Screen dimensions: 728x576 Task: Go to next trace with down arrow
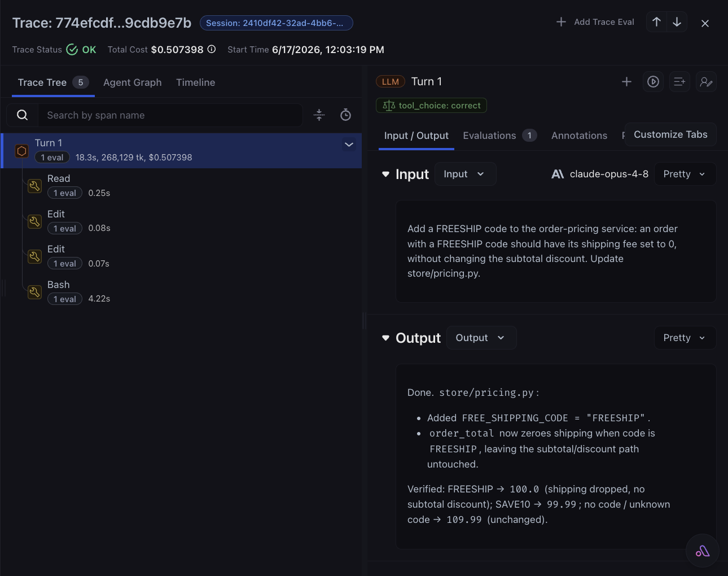pyautogui.click(x=677, y=22)
